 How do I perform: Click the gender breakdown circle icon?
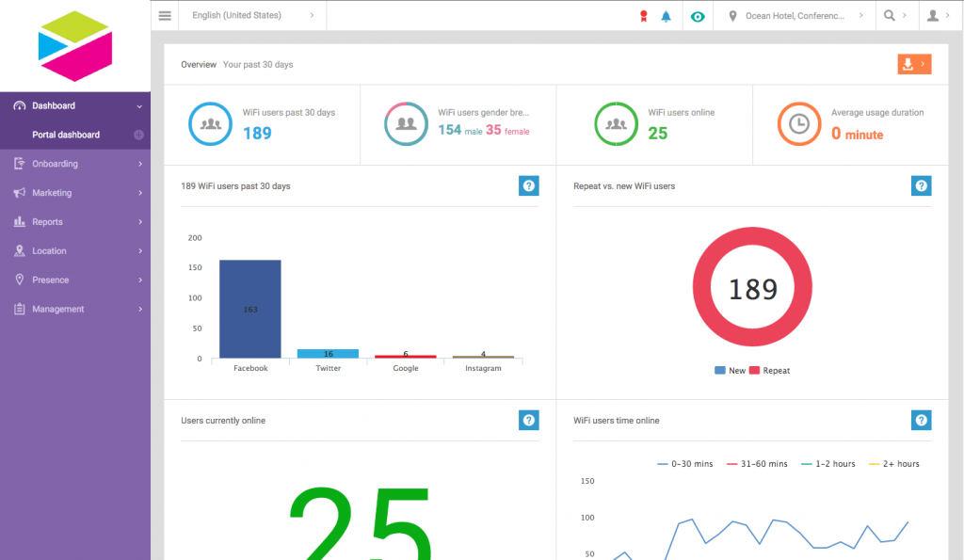407,124
